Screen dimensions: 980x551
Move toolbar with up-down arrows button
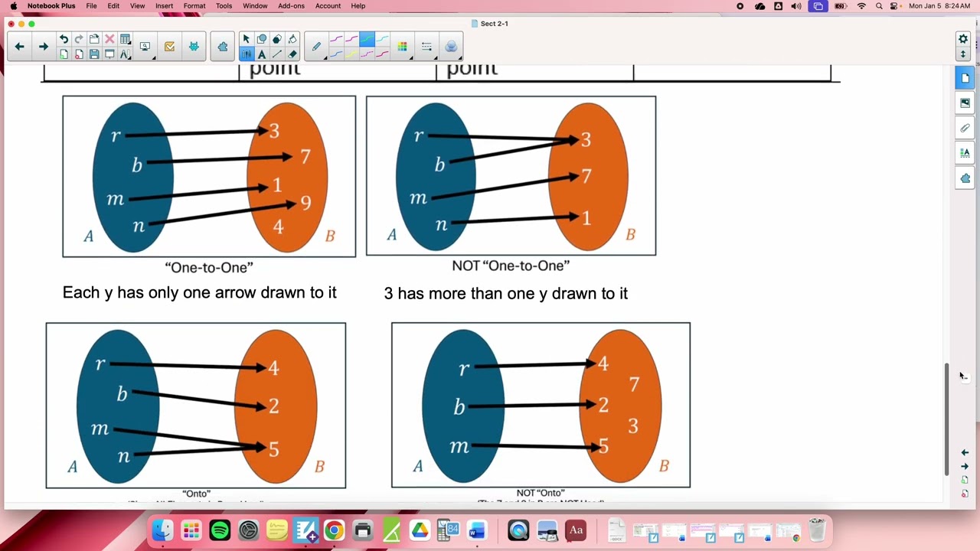click(x=963, y=54)
